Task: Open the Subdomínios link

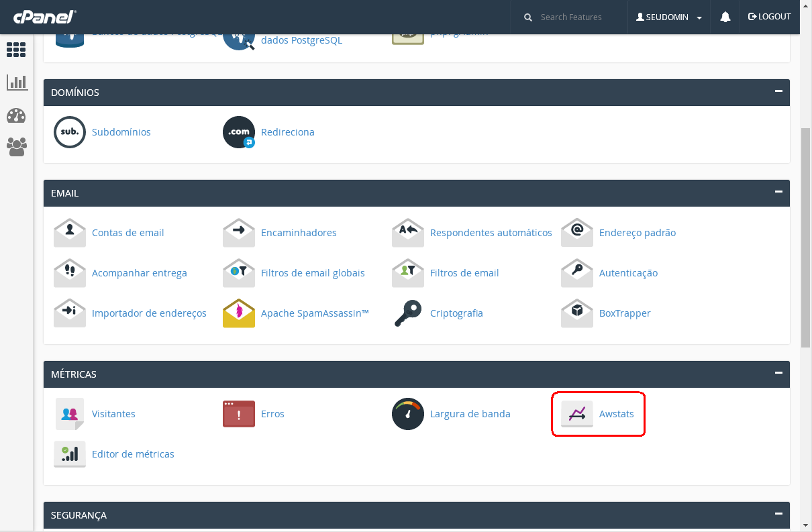Action: 121,132
